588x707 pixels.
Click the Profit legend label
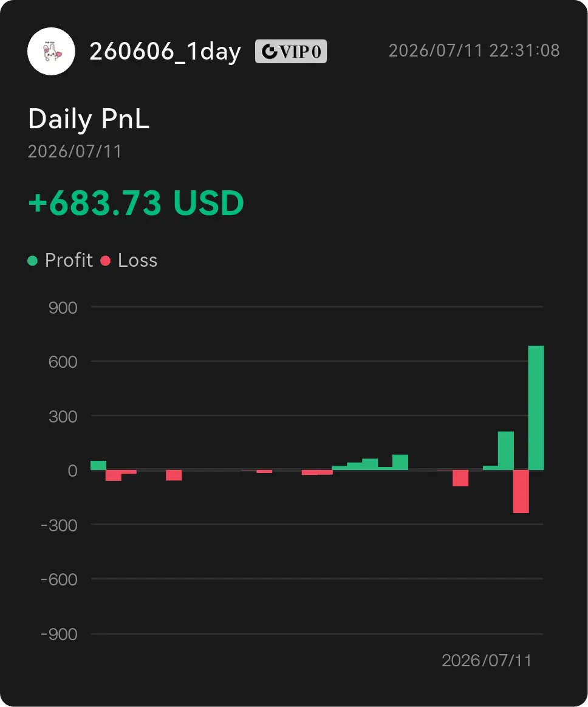click(x=69, y=261)
